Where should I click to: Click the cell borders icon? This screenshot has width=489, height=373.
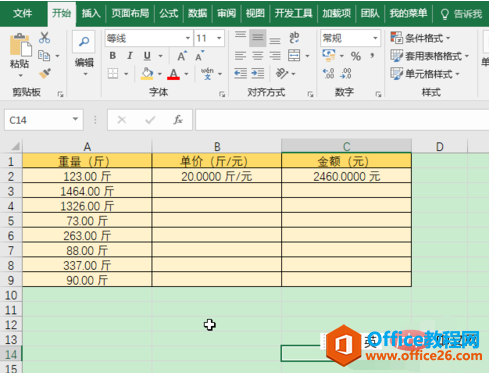tap(113, 73)
